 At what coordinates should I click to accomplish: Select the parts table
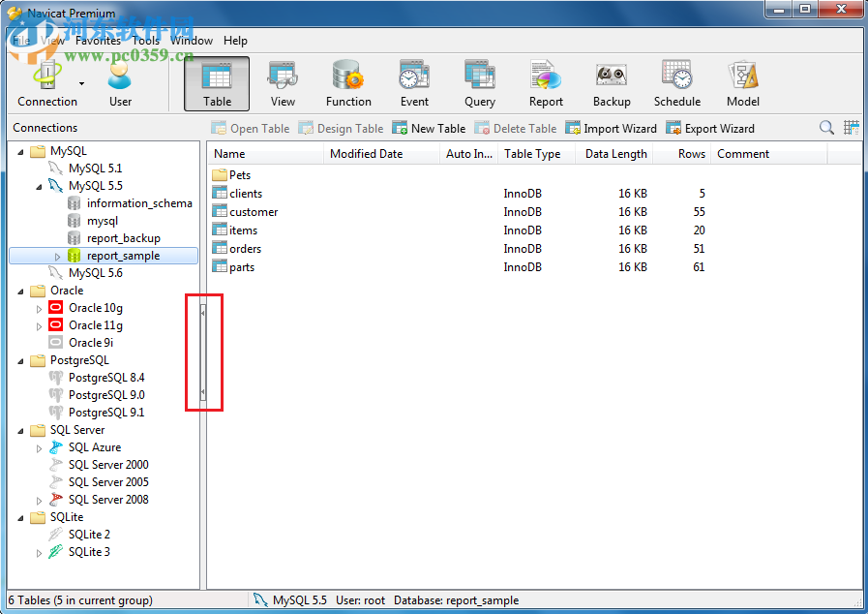point(233,266)
